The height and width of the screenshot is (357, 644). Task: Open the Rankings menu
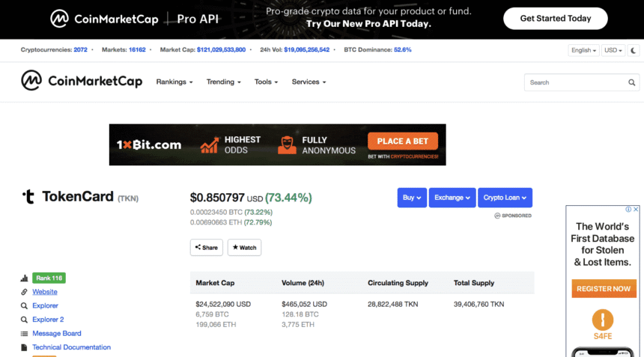click(174, 82)
